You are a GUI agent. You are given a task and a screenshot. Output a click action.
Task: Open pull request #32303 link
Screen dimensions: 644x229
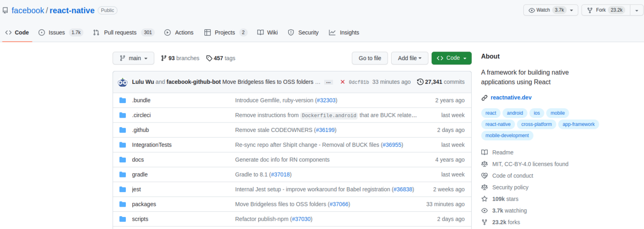pyautogui.click(x=326, y=101)
